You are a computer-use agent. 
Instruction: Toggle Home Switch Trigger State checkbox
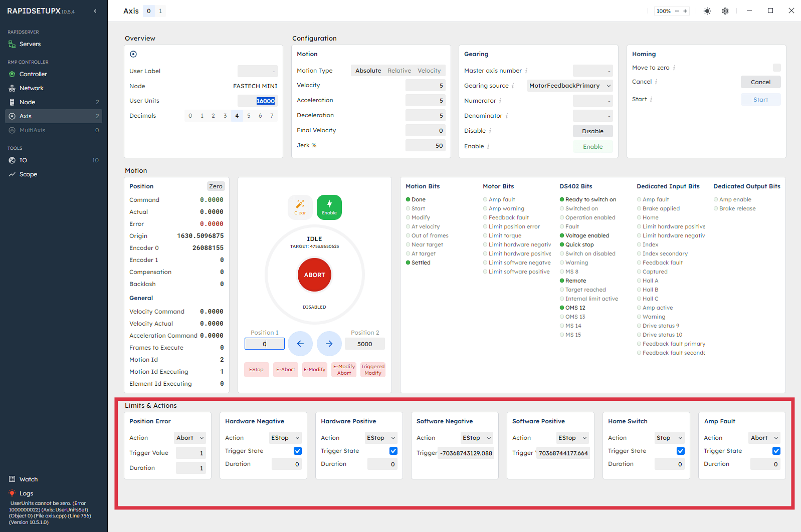coord(681,451)
